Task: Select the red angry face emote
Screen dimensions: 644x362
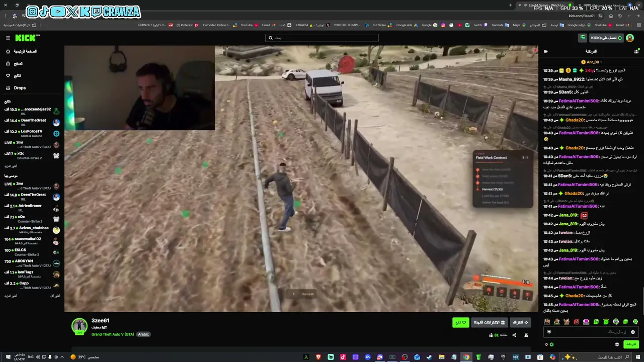Action: pos(577,322)
